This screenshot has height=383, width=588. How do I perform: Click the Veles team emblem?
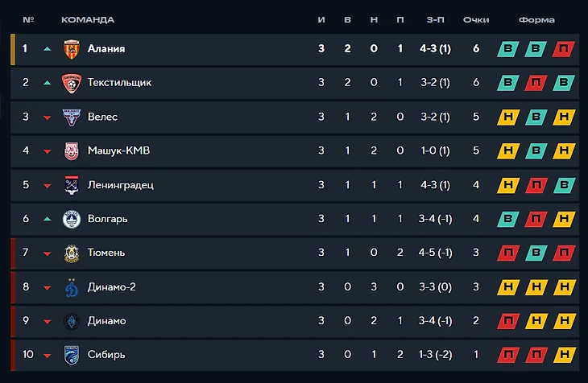point(72,117)
